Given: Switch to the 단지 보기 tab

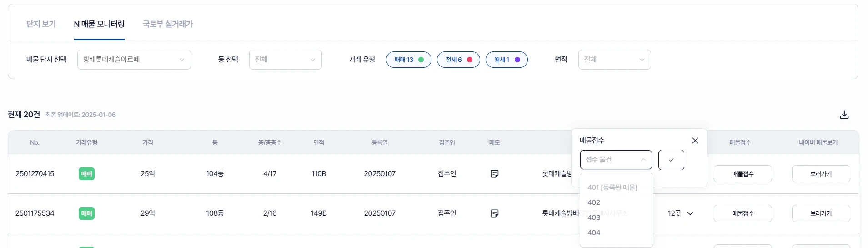Looking at the screenshot, I should tap(41, 24).
